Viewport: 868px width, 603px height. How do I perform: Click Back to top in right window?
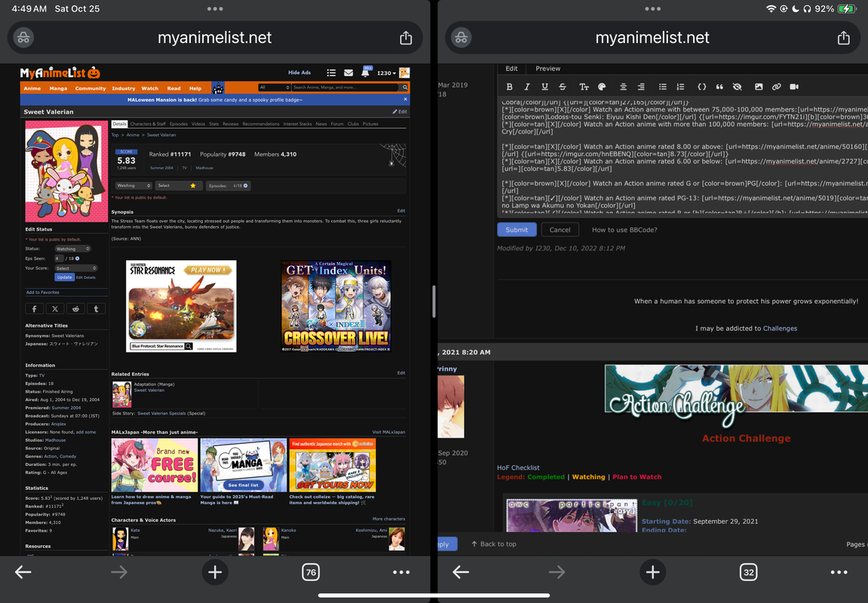pos(494,543)
